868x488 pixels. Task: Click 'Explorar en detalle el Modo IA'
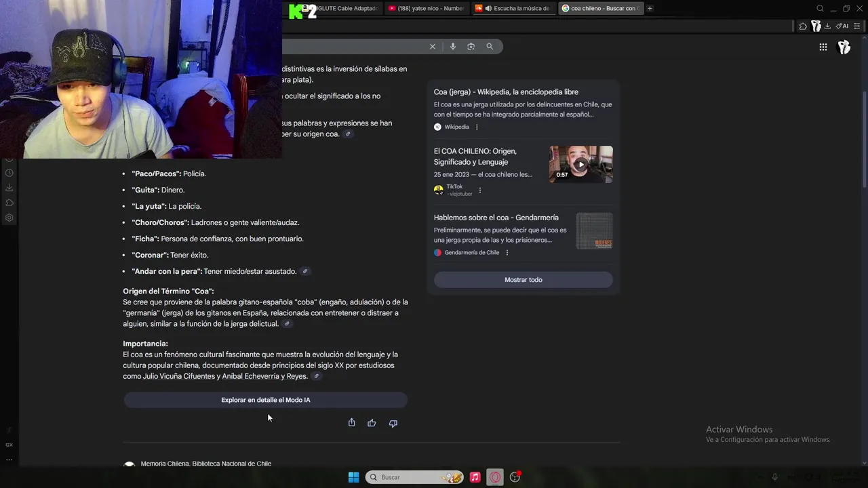point(265,400)
